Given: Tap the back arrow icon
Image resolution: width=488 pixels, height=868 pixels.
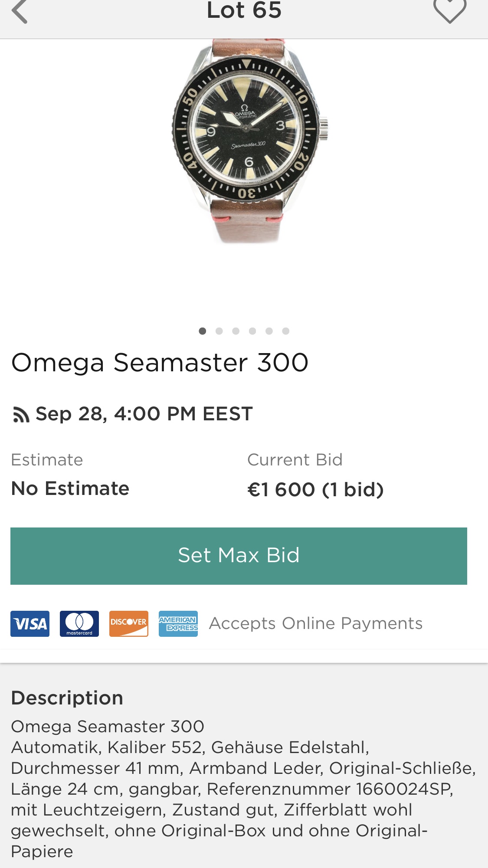Looking at the screenshot, I should [x=20, y=11].
